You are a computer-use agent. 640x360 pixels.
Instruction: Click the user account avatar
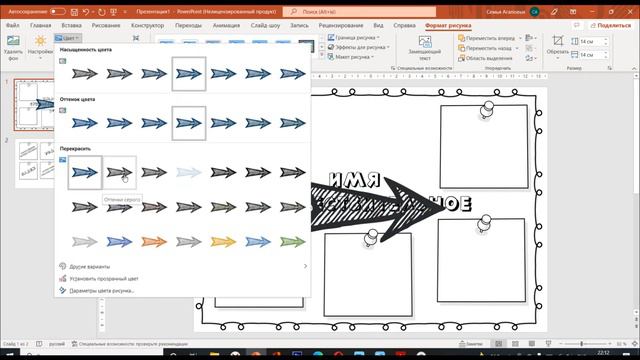pos(534,12)
